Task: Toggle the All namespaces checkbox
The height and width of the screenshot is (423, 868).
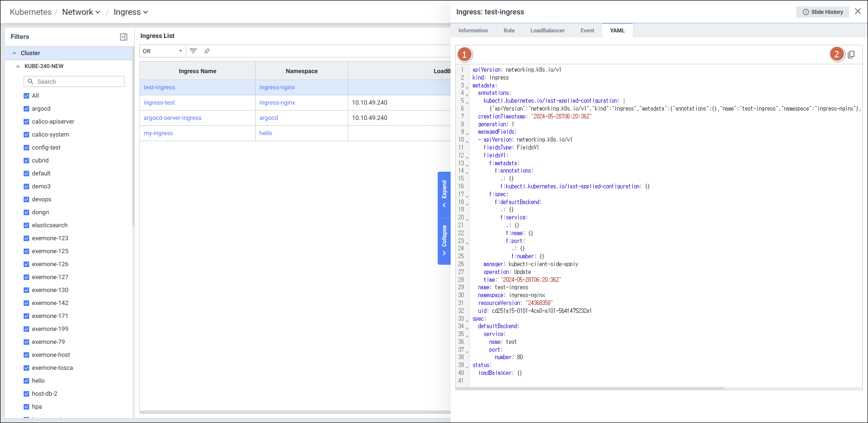Action: coord(26,96)
